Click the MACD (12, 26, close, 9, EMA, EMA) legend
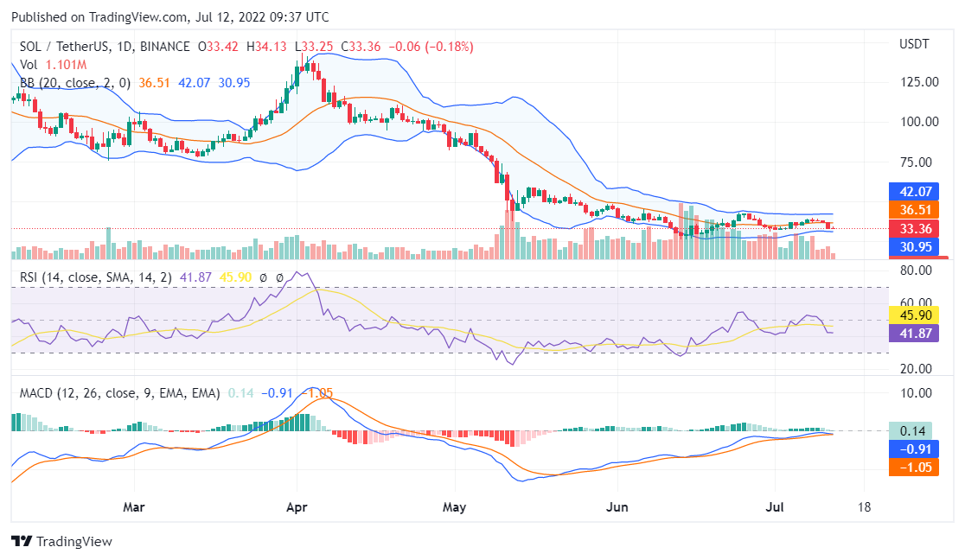965x560 pixels. pos(119,393)
